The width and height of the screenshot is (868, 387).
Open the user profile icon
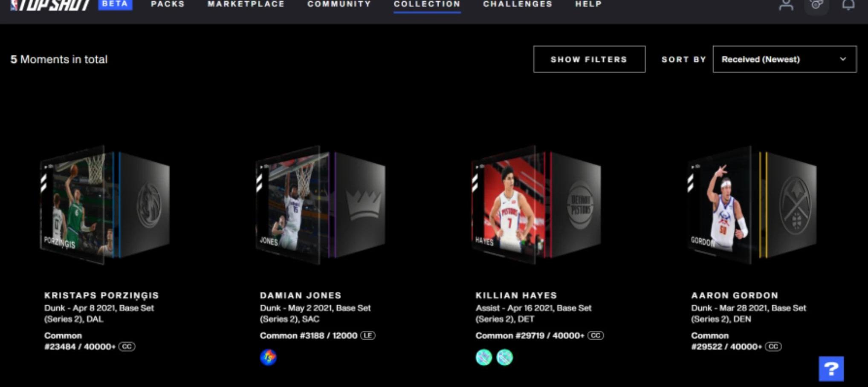click(x=786, y=5)
